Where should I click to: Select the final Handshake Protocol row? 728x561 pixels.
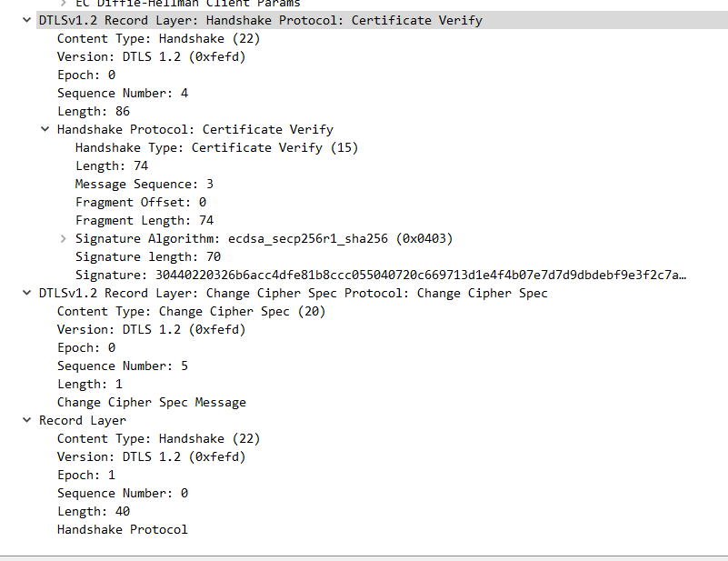click(122, 529)
